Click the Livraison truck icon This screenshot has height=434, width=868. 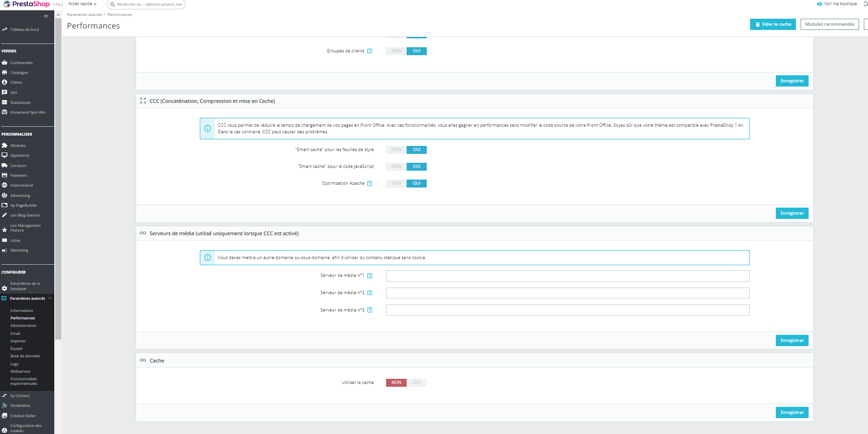tap(5, 166)
